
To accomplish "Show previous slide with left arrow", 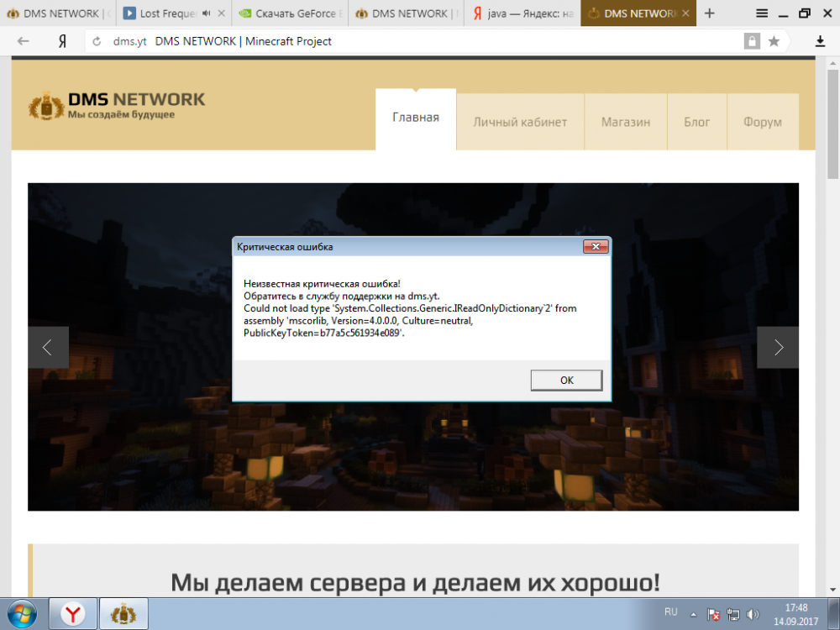I will coord(48,347).
